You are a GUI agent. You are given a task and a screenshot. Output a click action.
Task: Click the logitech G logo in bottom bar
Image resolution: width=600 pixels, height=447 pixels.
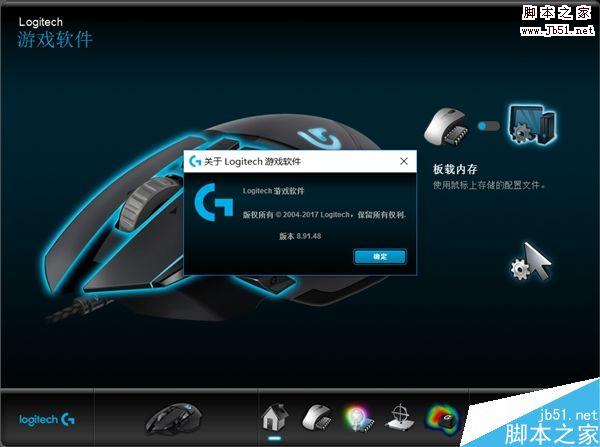(x=47, y=420)
